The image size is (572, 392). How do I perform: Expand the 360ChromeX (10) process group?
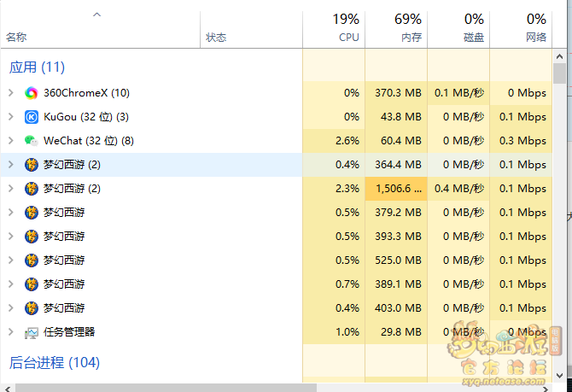tap(11, 93)
